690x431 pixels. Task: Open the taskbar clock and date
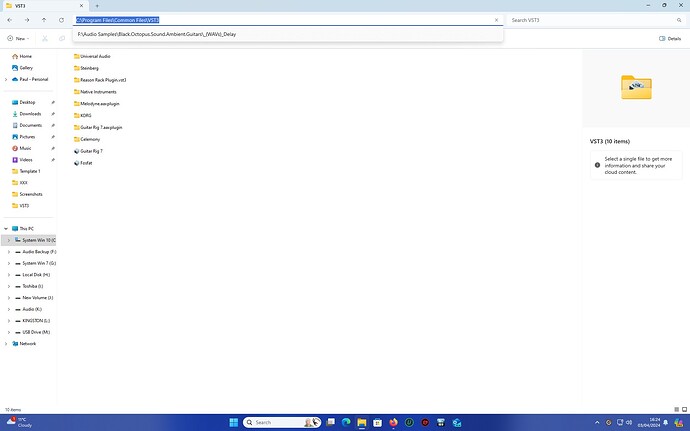(649, 423)
